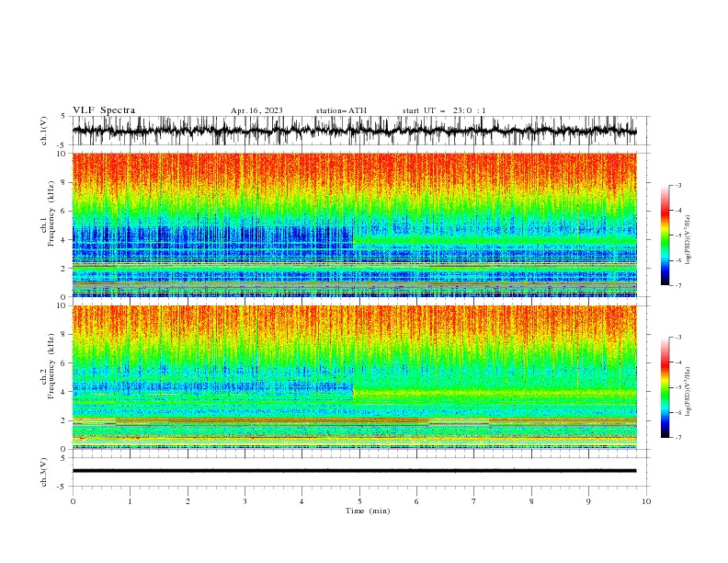
Task: Click the ch.1 voltage waveform trace
Action: pos(354,131)
